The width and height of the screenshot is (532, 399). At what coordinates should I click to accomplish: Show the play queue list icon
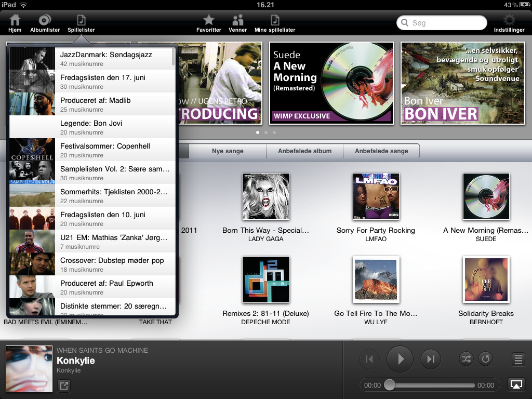pyautogui.click(x=517, y=359)
